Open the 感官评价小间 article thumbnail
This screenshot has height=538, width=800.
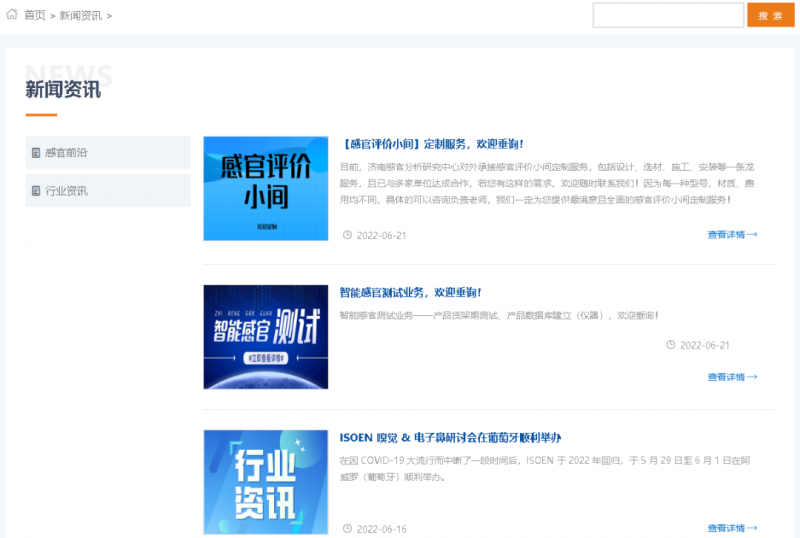[265, 188]
